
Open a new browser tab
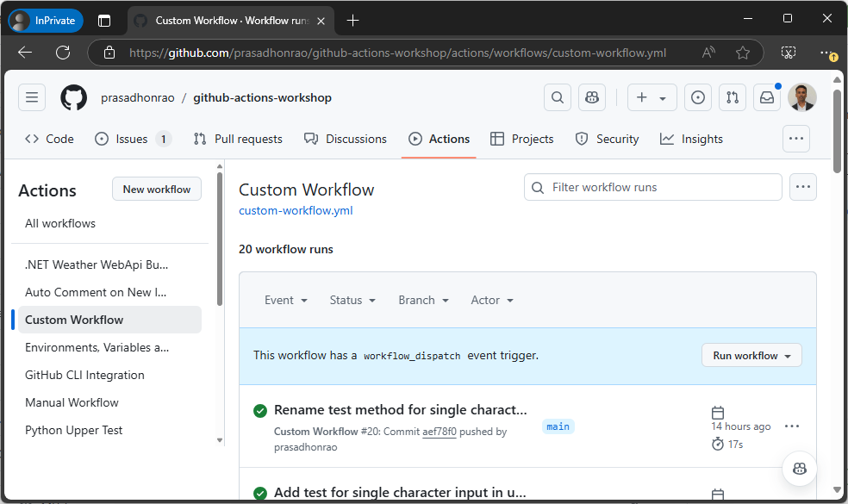pos(352,21)
